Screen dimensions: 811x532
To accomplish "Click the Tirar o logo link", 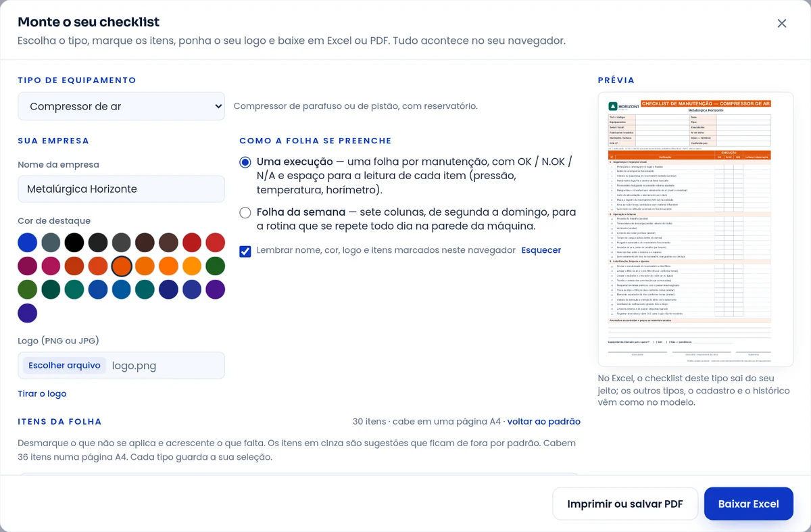I will click(x=42, y=393).
